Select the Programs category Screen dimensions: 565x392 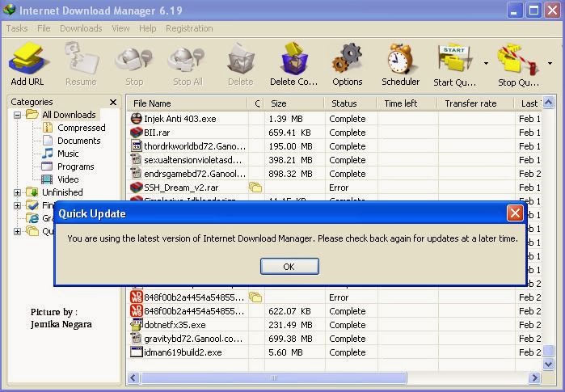point(75,166)
